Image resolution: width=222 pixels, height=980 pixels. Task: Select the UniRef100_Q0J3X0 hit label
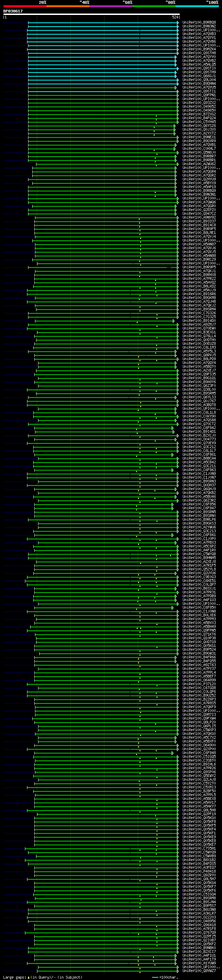coord(199,129)
